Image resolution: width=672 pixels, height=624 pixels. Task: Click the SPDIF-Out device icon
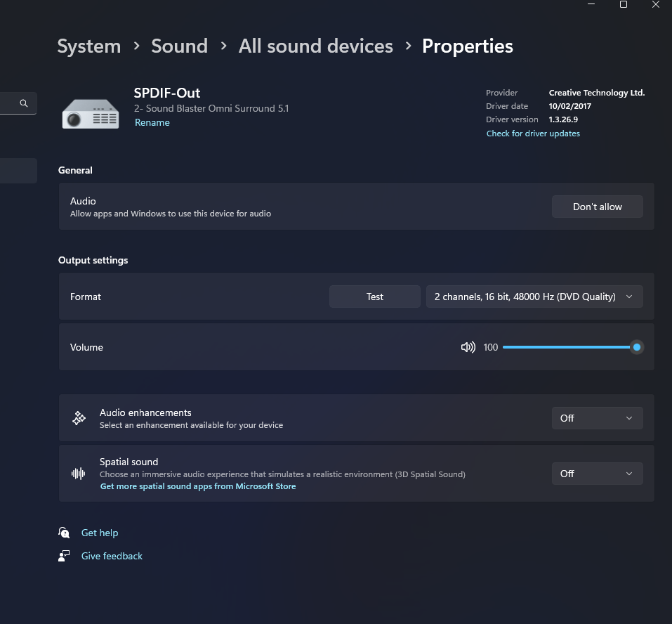click(x=91, y=114)
